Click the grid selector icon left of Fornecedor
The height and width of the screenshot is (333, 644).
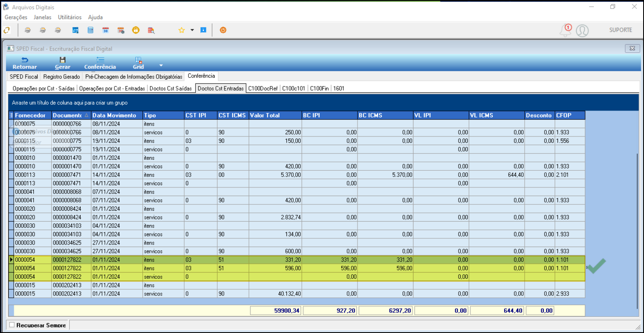11,115
